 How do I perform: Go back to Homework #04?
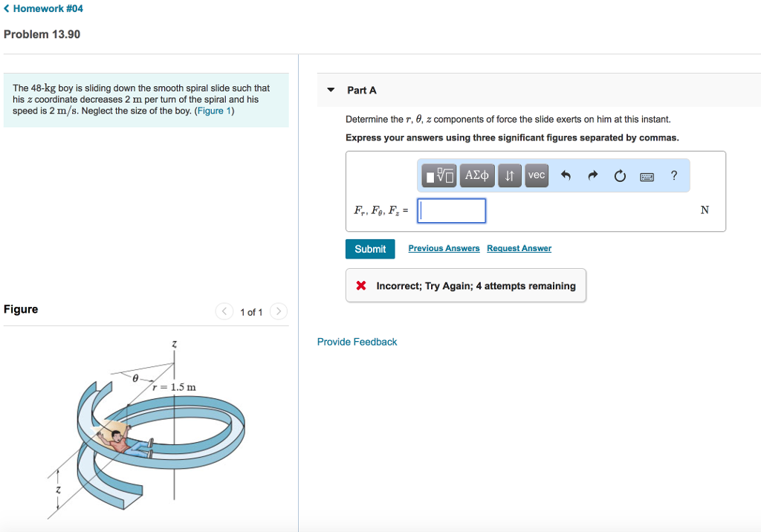[43, 8]
